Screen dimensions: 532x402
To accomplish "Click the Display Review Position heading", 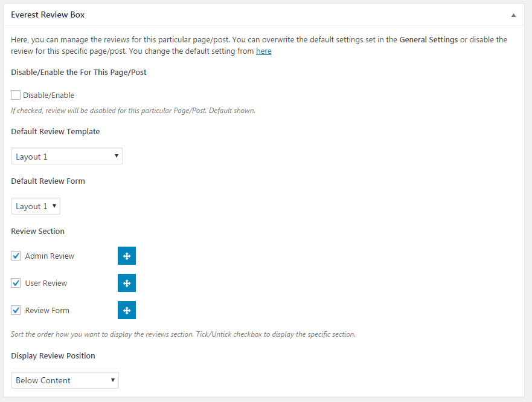I will coord(53,355).
